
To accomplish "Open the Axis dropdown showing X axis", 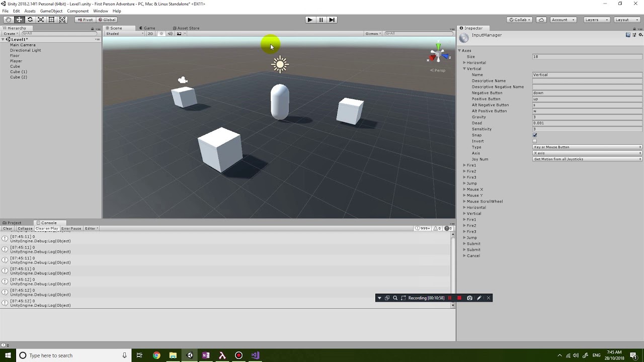I will [587, 153].
